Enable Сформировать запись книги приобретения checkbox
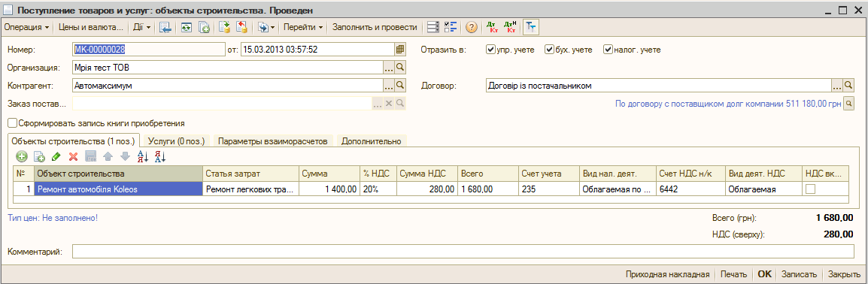 pos(12,123)
